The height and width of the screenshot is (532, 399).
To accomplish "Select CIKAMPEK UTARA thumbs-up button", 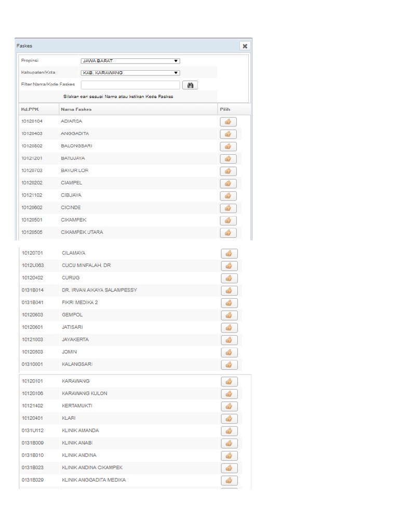I will (228, 232).
